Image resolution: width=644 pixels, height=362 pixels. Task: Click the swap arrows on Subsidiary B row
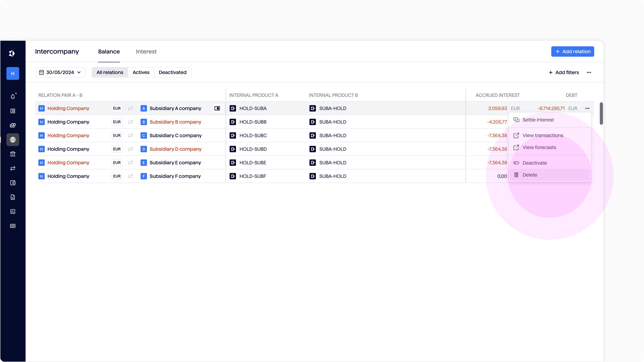coord(130,122)
